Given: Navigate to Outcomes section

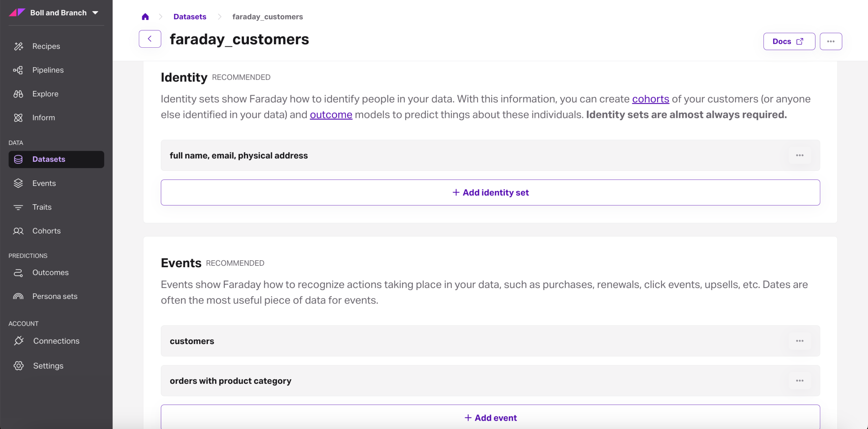Looking at the screenshot, I should 50,272.
